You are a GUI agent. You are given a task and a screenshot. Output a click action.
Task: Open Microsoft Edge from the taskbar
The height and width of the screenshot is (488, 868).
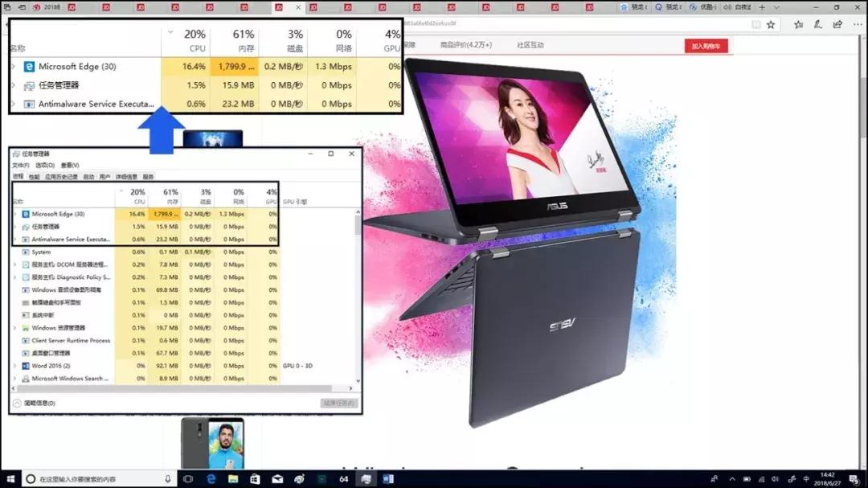(x=211, y=479)
